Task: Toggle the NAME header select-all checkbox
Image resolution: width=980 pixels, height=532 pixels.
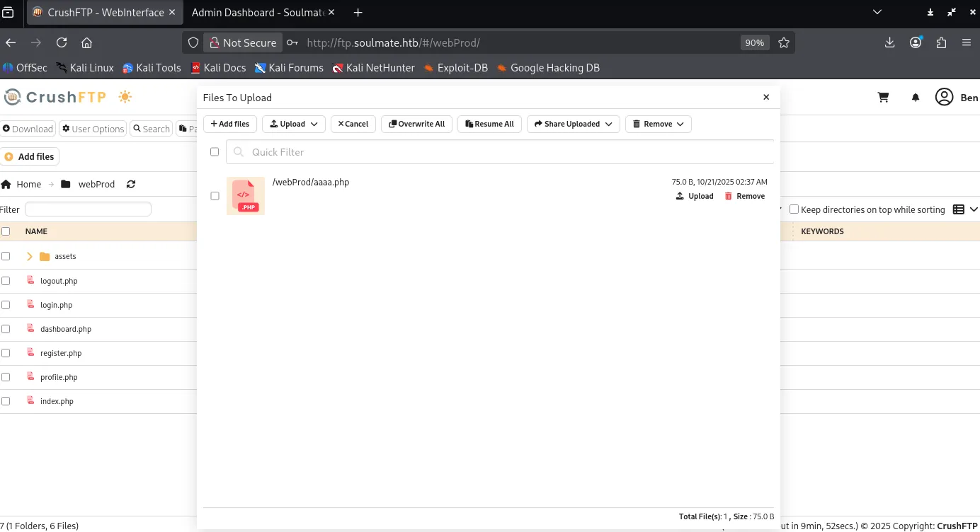Action: pyautogui.click(x=6, y=231)
